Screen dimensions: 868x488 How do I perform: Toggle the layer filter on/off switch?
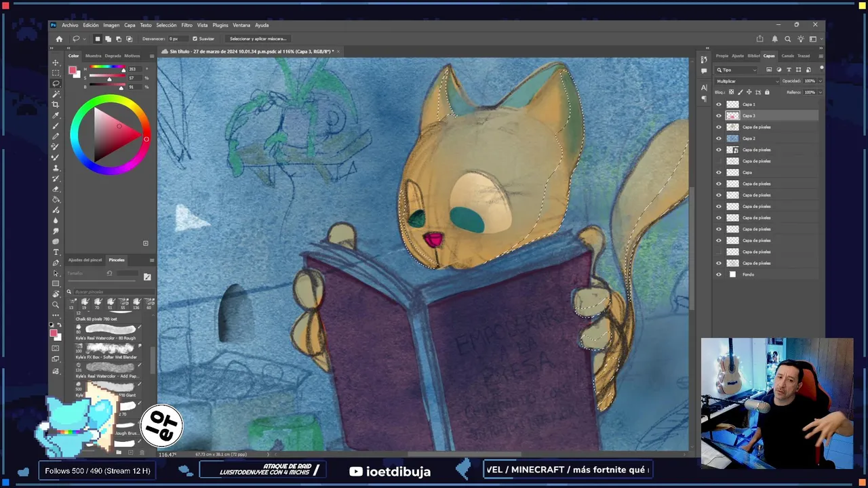tap(821, 68)
